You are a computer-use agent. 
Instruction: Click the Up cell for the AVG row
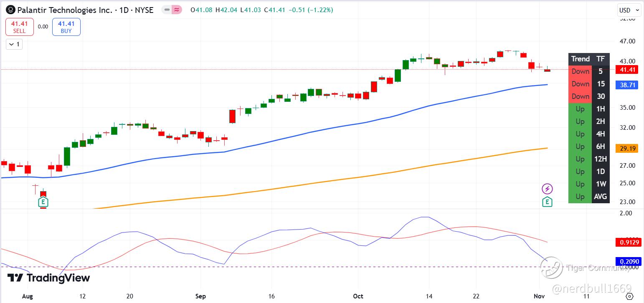(x=580, y=197)
